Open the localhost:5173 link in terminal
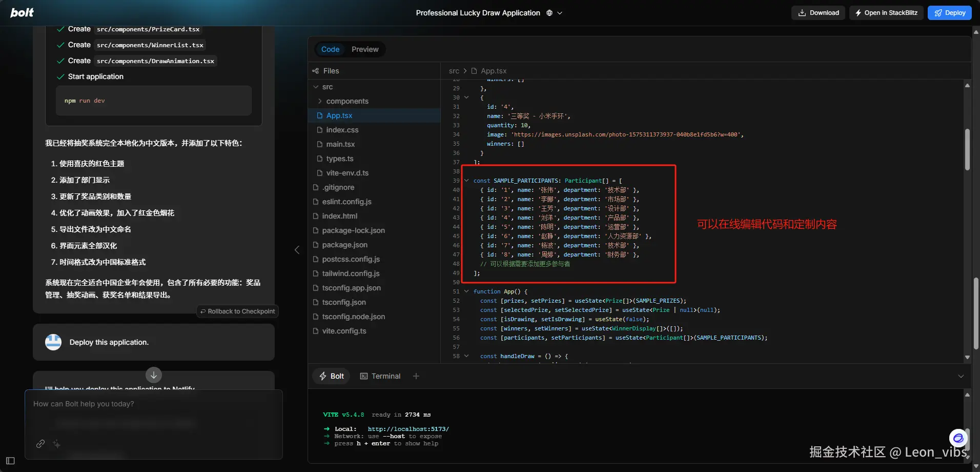Screen dimensions: 980x472 pos(408,429)
